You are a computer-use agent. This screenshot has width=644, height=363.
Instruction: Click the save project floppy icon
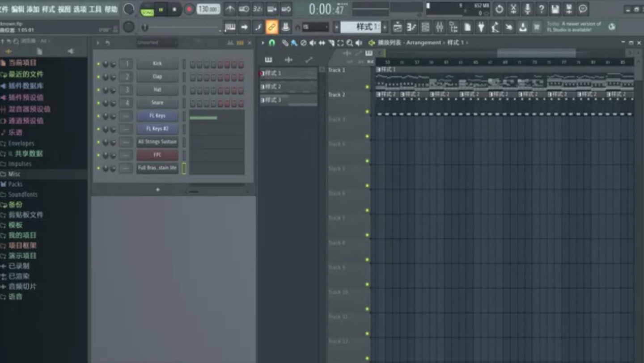coord(555,9)
